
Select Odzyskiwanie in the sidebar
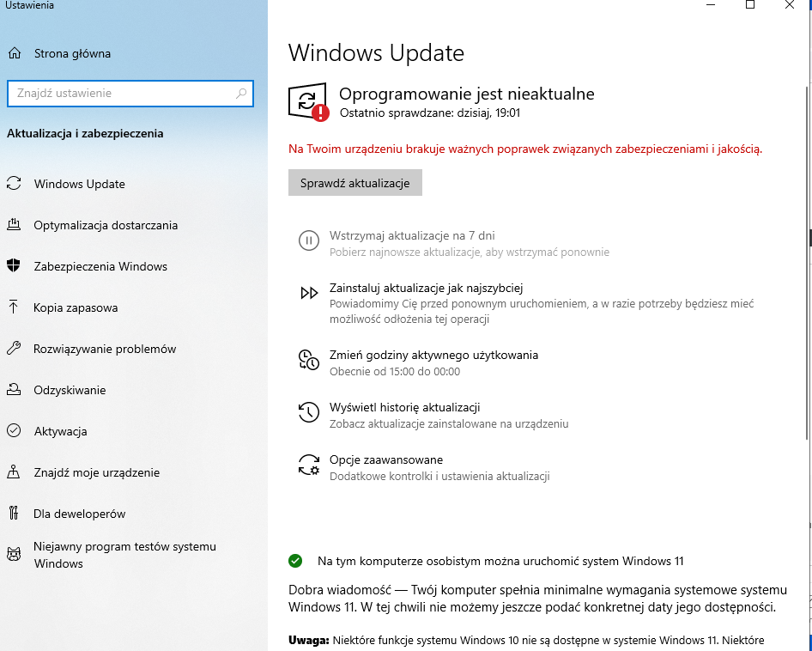[70, 390]
